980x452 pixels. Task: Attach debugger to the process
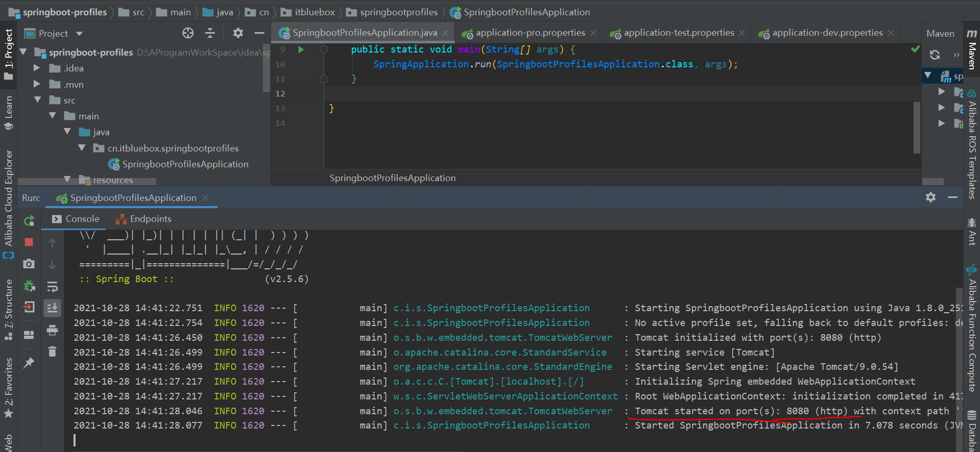tap(29, 286)
